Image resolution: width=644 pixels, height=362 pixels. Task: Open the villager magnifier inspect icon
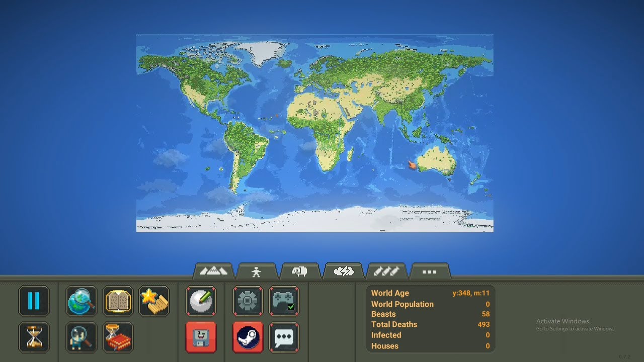click(82, 337)
